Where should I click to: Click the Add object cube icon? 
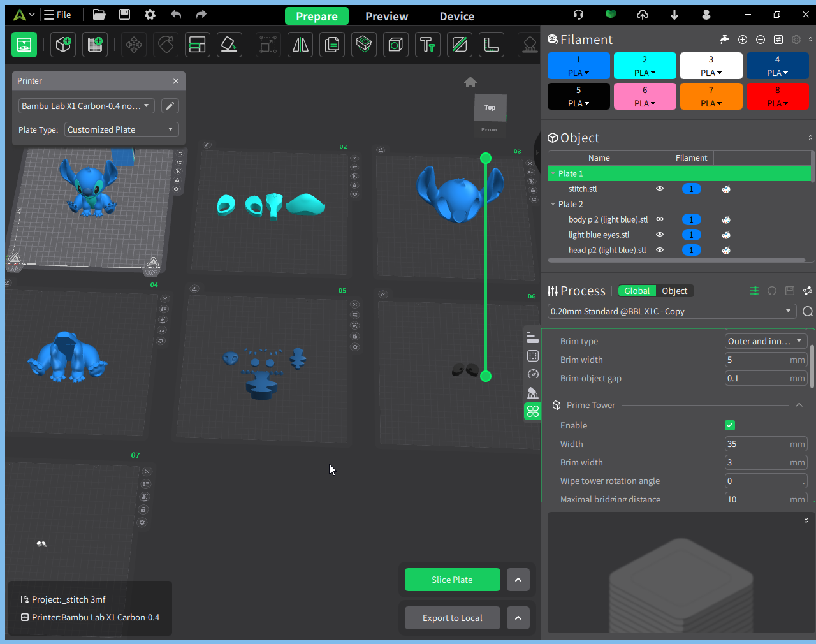click(63, 45)
